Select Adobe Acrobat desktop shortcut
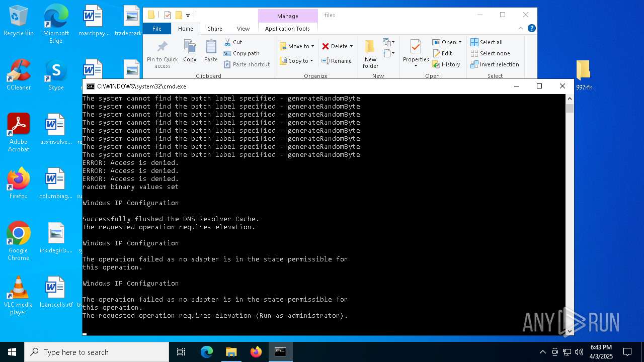 click(x=18, y=133)
